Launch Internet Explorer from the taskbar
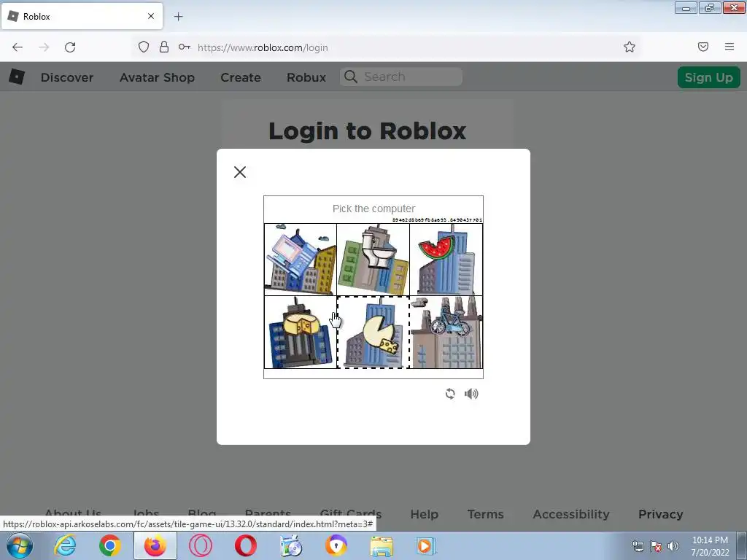The width and height of the screenshot is (747, 560). click(65, 545)
